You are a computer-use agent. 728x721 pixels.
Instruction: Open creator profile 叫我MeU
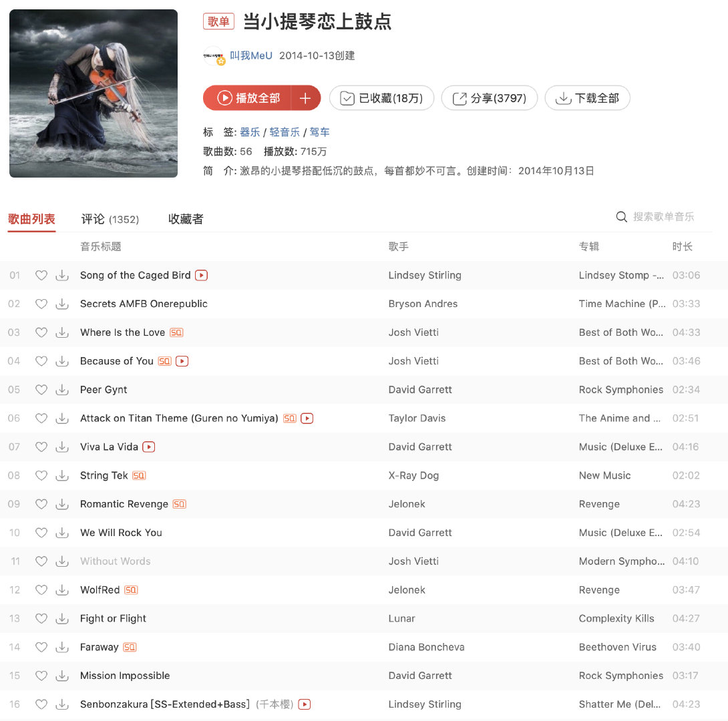pyautogui.click(x=251, y=55)
